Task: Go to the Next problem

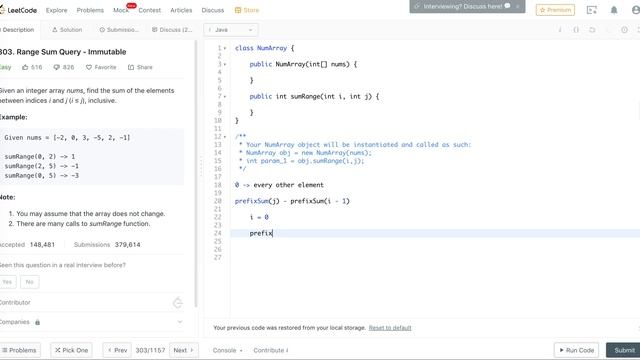Action: (x=183, y=350)
